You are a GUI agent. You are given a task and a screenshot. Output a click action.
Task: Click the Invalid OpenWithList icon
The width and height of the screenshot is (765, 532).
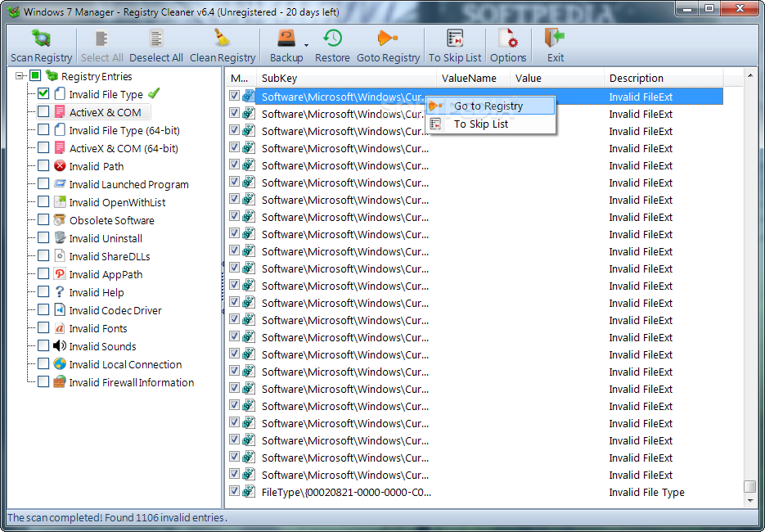pyautogui.click(x=60, y=202)
